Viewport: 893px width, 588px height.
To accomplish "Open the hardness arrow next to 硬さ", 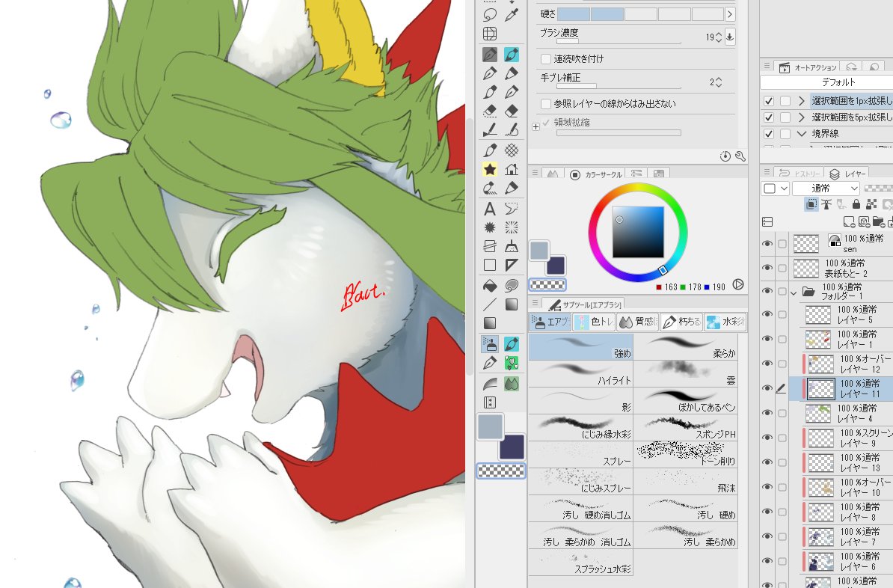I will click(x=730, y=13).
